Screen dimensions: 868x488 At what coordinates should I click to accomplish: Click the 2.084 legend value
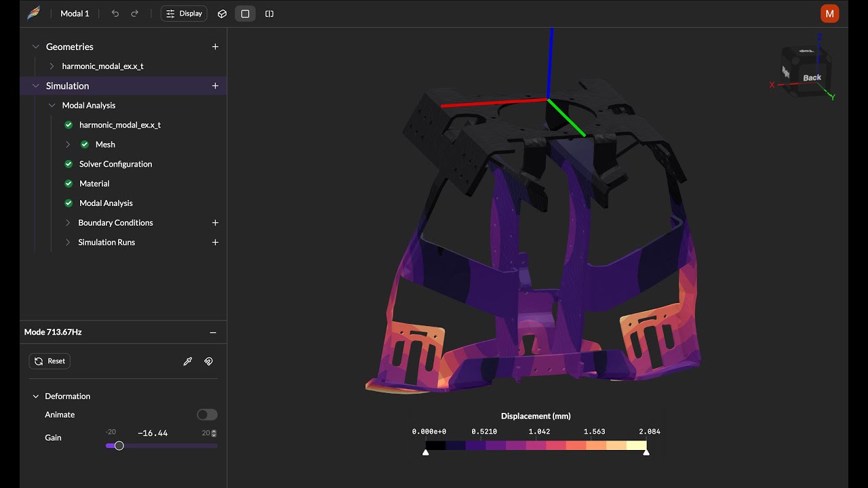pos(649,432)
